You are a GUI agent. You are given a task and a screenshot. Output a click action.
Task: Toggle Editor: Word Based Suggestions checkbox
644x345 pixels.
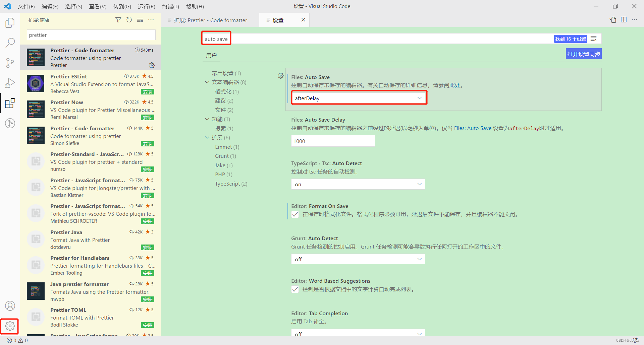coord(295,289)
